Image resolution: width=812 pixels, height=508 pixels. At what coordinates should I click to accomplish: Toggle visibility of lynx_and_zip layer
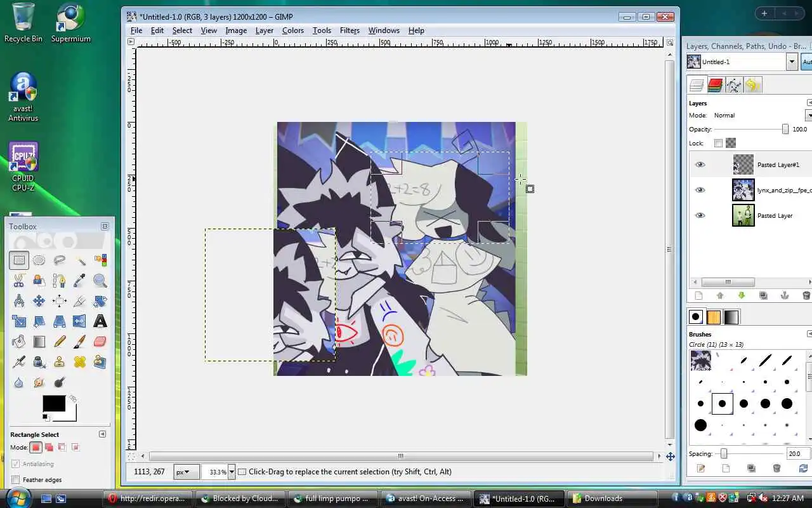(700, 190)
